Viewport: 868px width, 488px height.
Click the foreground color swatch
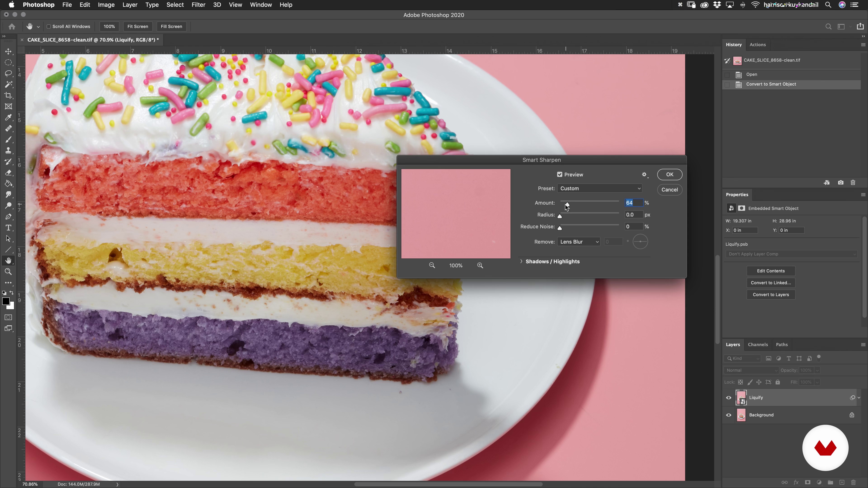pyautogui.click(x=5, y=301)
